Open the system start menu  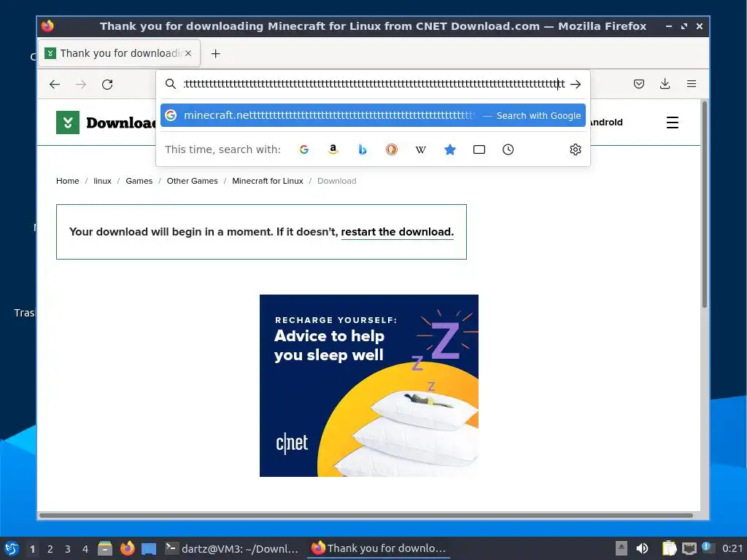(x=12, y=548)
